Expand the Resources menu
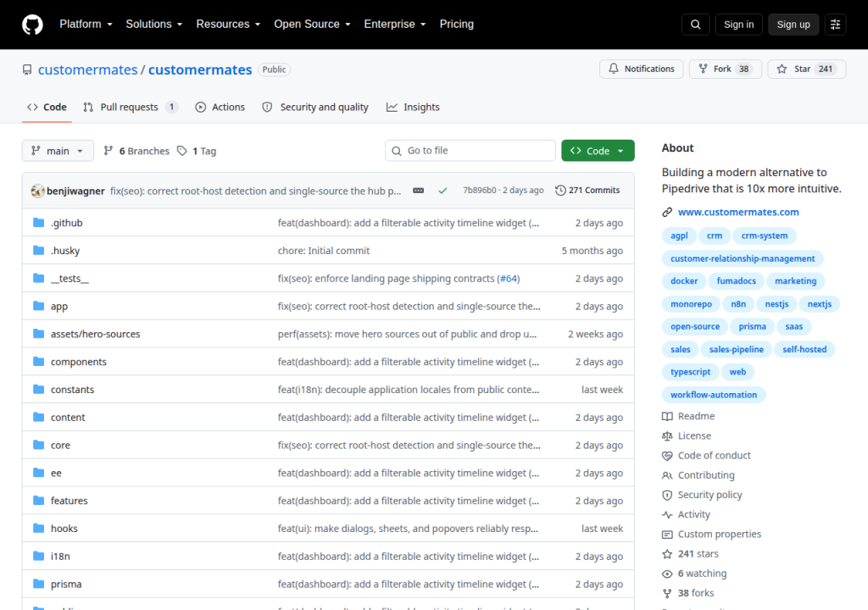Image resolution: width=868 pixels, height=610 pixels. coord(228,25)
